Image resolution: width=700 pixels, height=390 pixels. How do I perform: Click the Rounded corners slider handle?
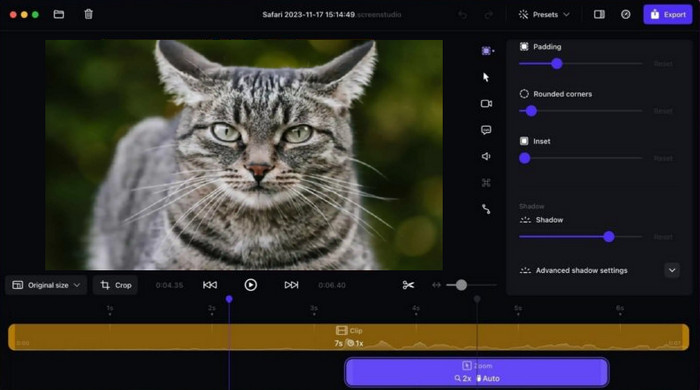pos(531,111)
